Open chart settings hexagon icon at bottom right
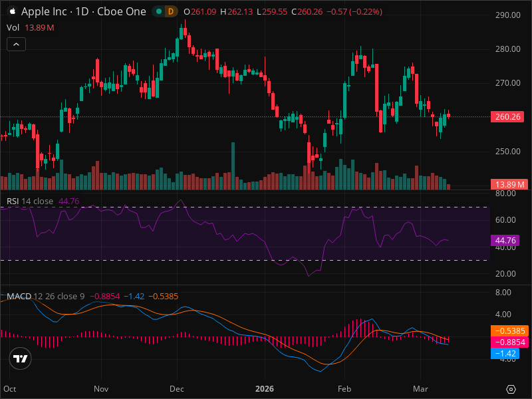 (x=511, y=389)
